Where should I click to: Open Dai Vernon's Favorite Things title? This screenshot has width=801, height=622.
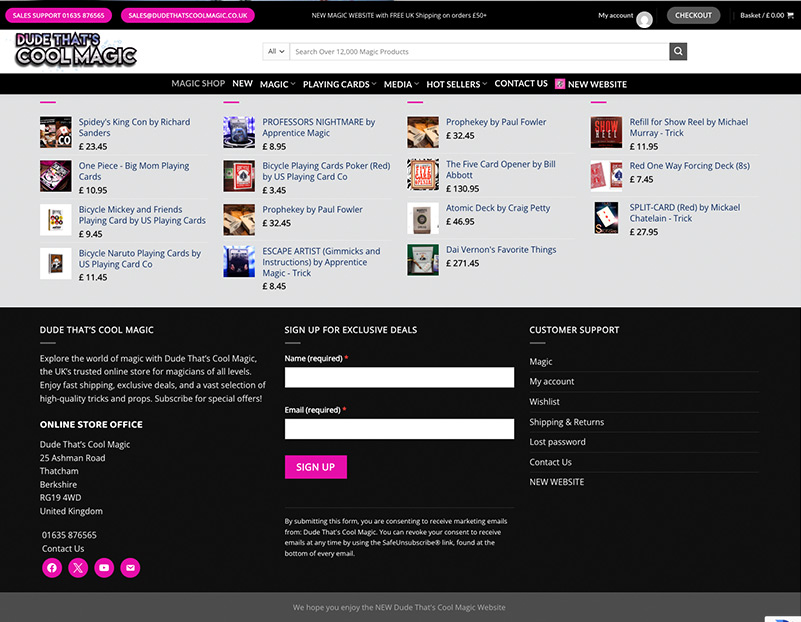point(501,250)
